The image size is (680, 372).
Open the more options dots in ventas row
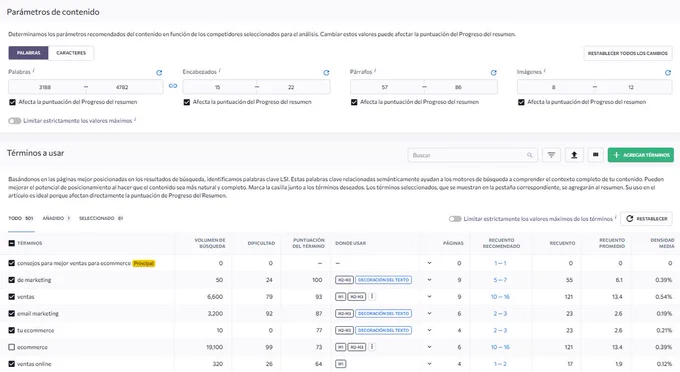point(373,297)
